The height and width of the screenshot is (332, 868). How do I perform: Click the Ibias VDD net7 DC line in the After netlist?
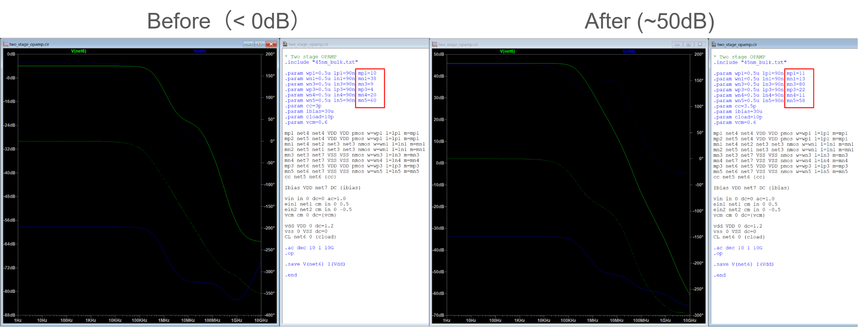pos(751,188)
